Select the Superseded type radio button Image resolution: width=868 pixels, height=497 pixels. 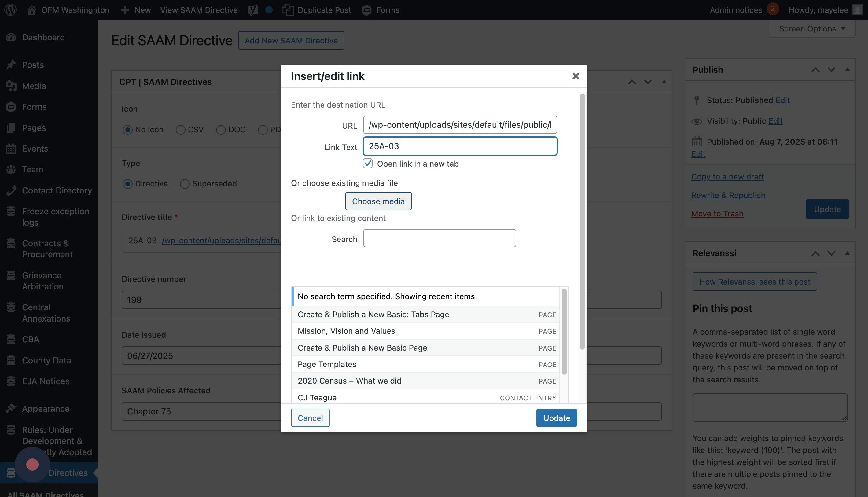click(x=185, y=184)
